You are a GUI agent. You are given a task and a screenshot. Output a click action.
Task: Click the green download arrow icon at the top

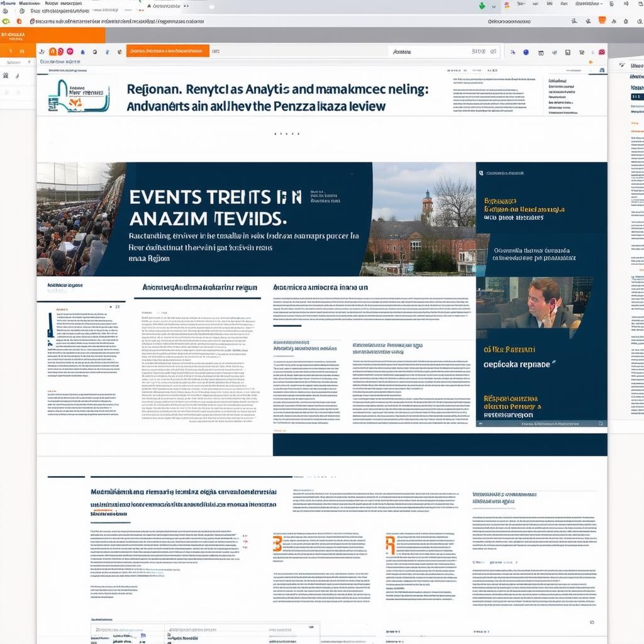pos(482,6)
